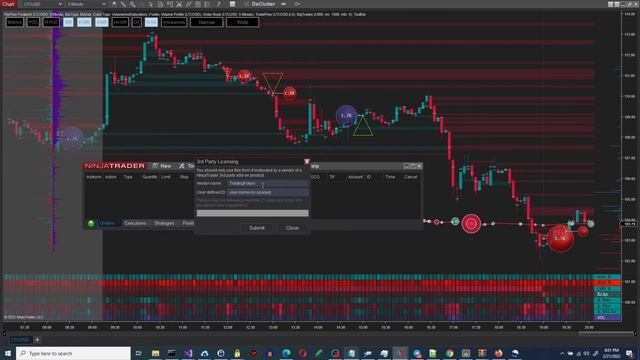
Task: Click the large red 1.7K volume bubble
Action: tap(560, 238)
